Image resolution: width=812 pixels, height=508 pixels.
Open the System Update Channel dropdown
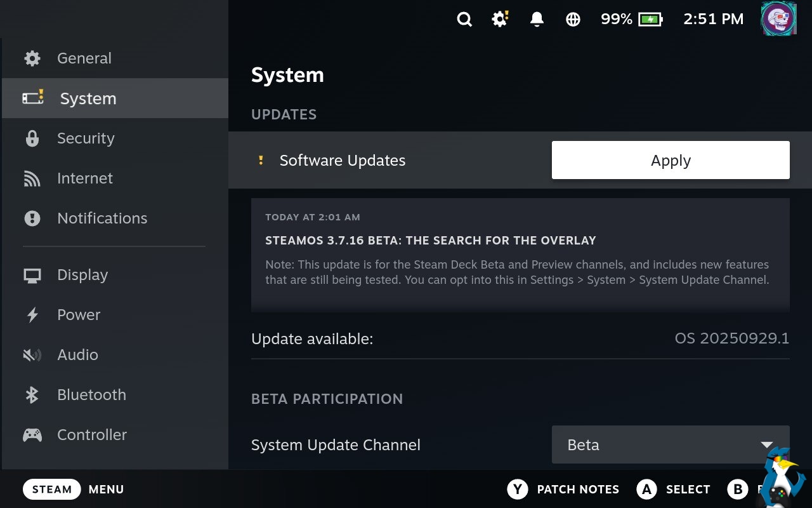[x=670, y=444]
